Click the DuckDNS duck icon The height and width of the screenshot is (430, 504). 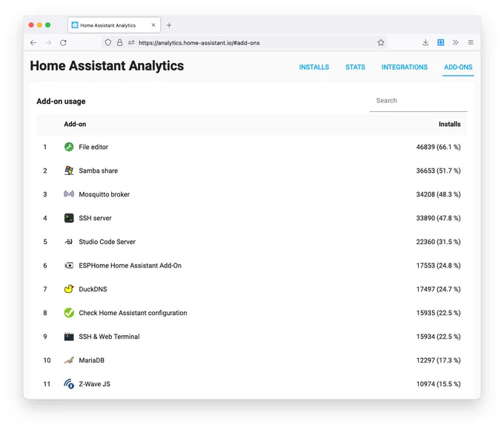pyautogui.click(x=69, y=289)
